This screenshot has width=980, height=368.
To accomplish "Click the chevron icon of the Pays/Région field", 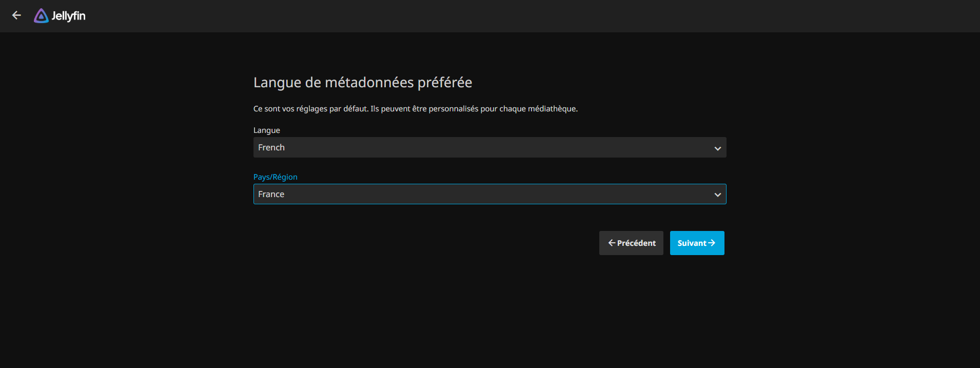I will click(x=717, y=195).
